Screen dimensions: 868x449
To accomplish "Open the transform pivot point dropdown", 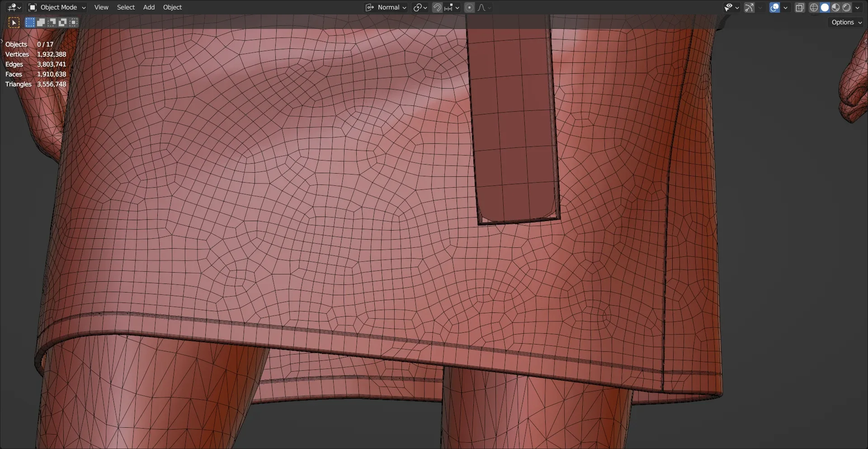I will tap(420, 7).
